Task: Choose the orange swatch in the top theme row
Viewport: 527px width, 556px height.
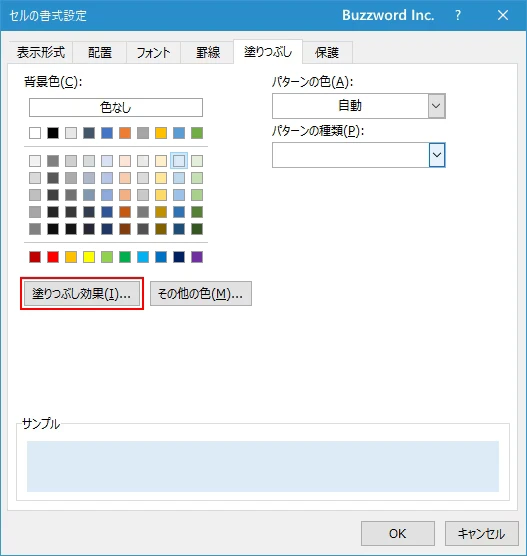Action: [125, 133]
